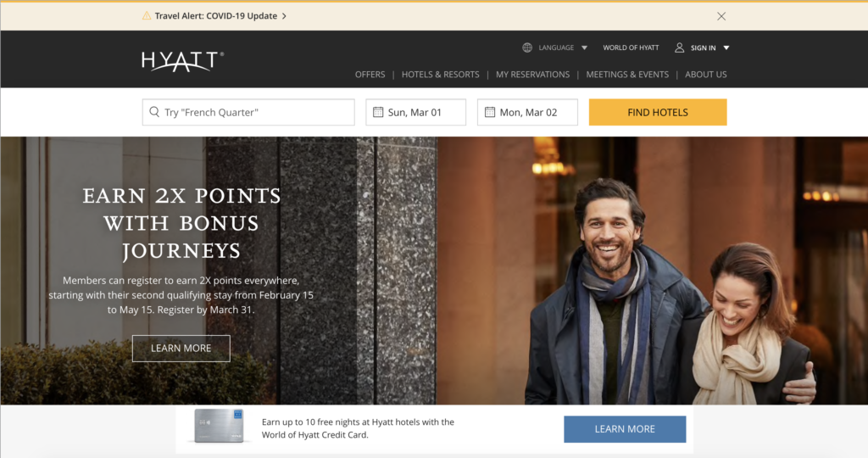The width and height of the screenshot is (868, 458).
Task: Dismiss the travel alert banner with X
Action: (721, 16)
